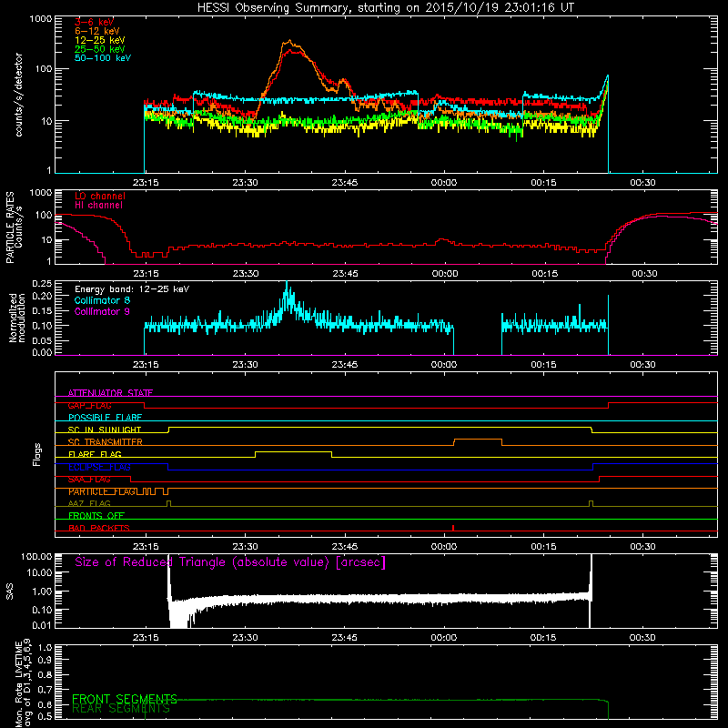Select the 12-25 keV legend label
728x728 pixels.
point(100,40)
